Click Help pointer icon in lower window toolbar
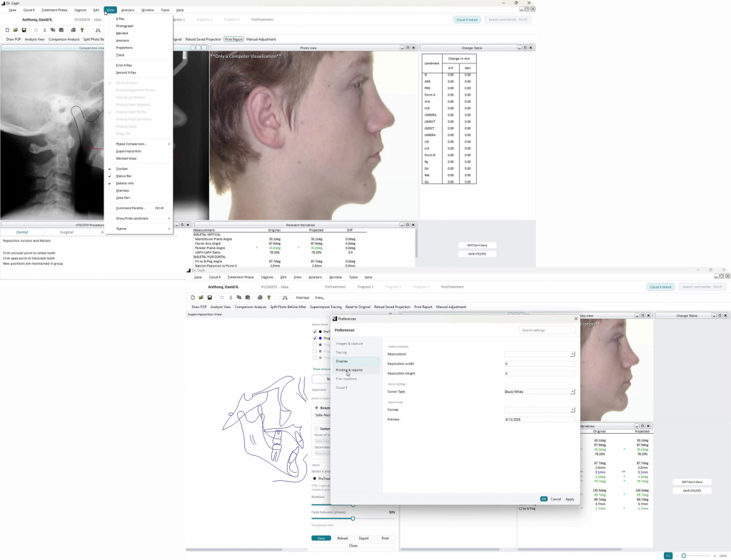 [268, 297]
